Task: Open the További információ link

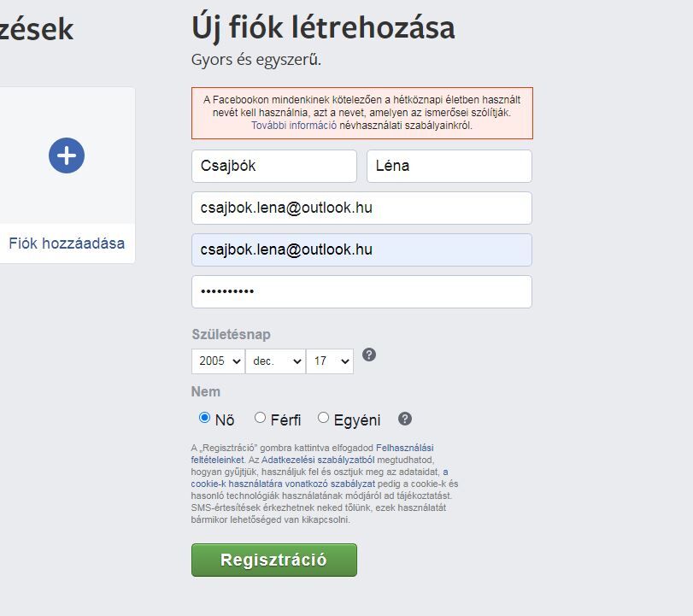Action: click(293, 126)
